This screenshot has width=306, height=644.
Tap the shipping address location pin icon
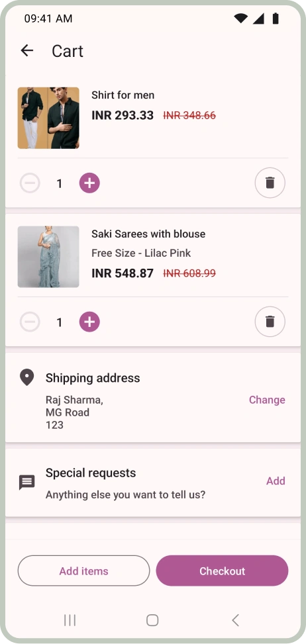[26, 377]
